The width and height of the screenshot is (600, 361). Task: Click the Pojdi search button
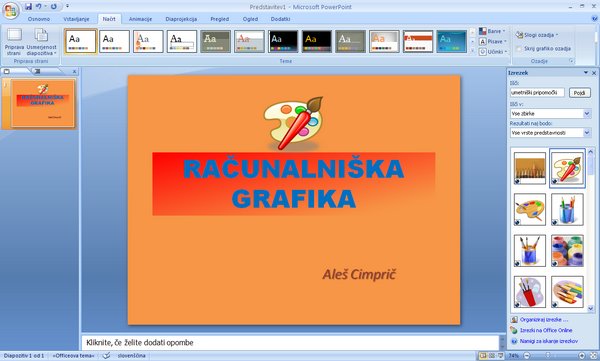pyautogui.click(x=579, y=93)
